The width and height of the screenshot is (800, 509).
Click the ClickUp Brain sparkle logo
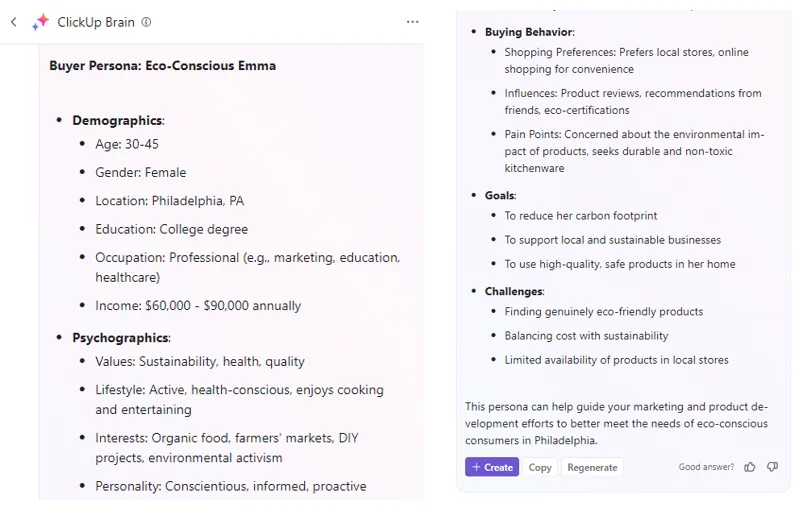(x=40, y=22)
